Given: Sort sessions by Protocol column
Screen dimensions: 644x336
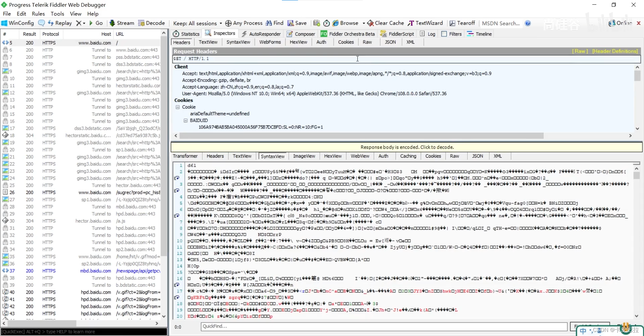Looking at the screenshot, I should click(x=51, y=34).
